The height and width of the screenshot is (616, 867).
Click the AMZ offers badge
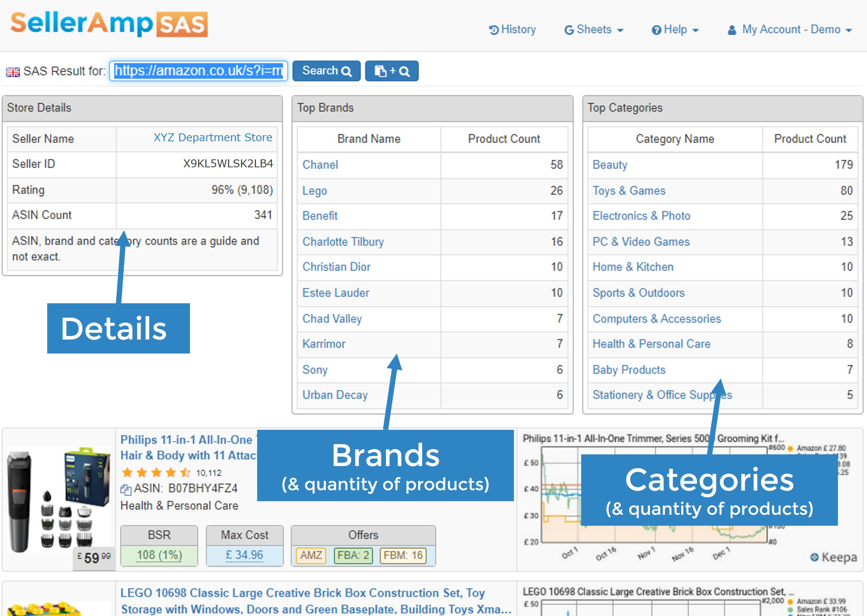[x=311, y=555]
